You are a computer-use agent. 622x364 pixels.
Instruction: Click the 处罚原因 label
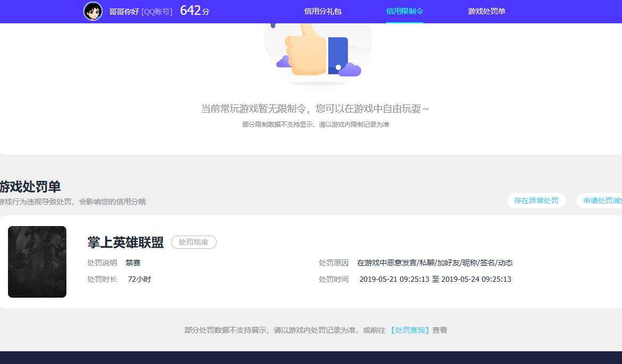click(334, 263)
